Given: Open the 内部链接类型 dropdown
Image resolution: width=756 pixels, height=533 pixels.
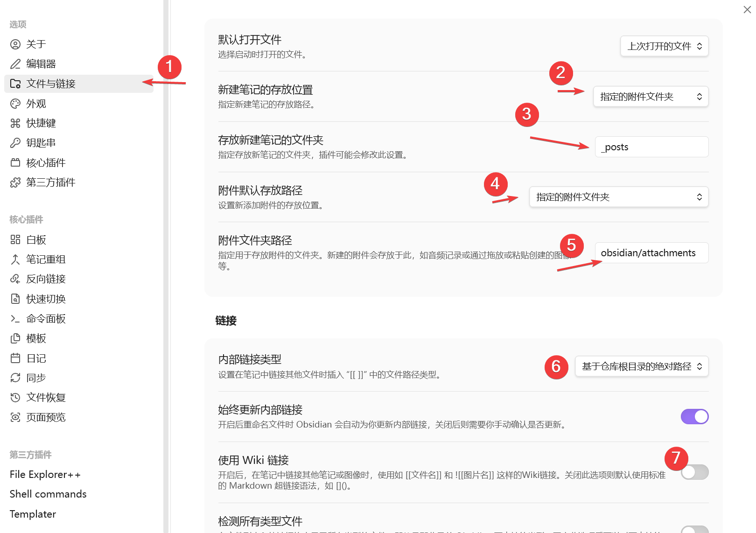Looking at the screenshot, I should tap(642, 366).
